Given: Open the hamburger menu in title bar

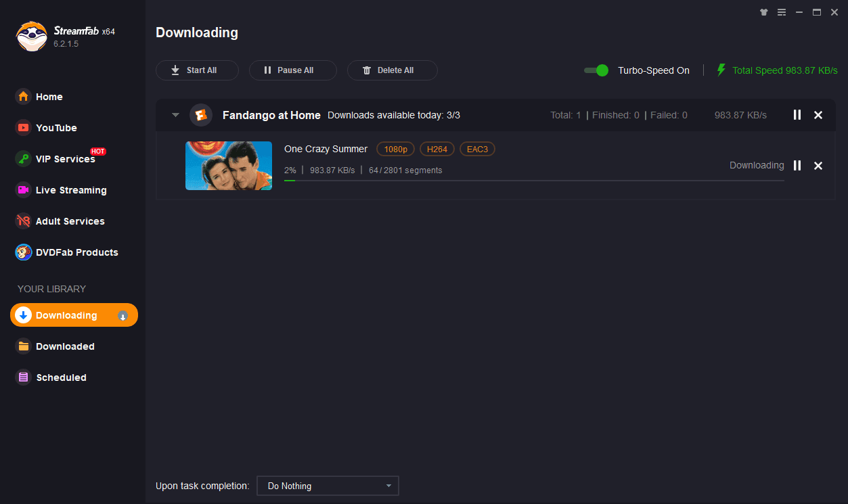Looking at the screenshot, I should [782, 12].
